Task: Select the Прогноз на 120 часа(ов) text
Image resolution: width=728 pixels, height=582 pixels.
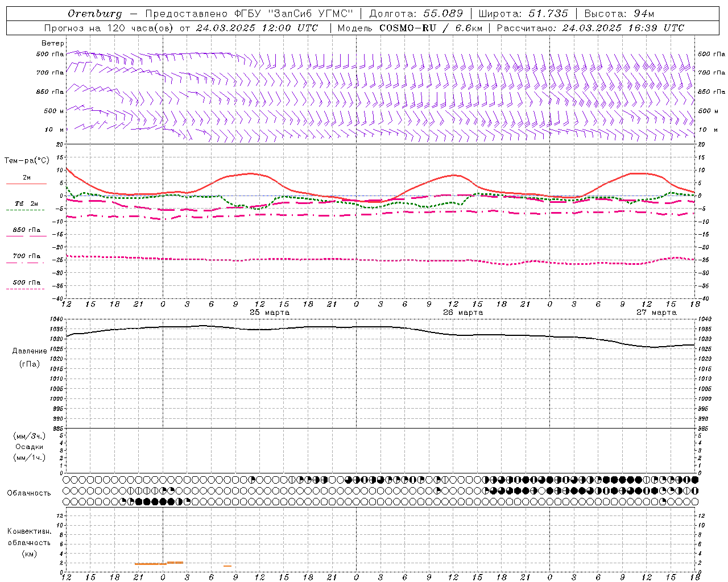Action: [110, 28]
